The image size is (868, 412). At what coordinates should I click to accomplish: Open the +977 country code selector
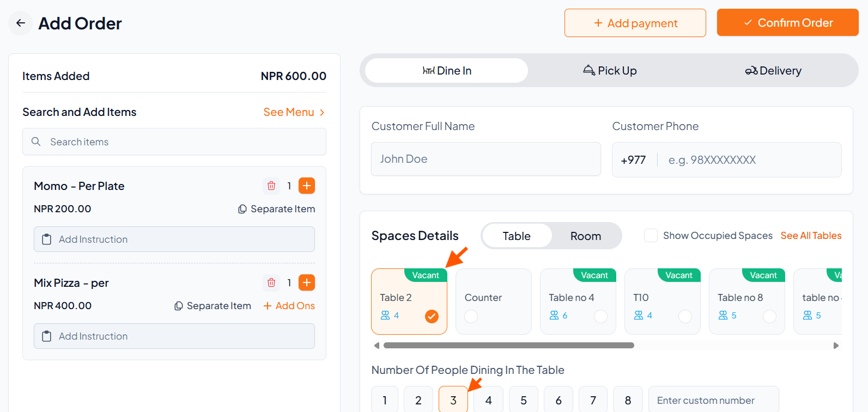coord(633,160)
